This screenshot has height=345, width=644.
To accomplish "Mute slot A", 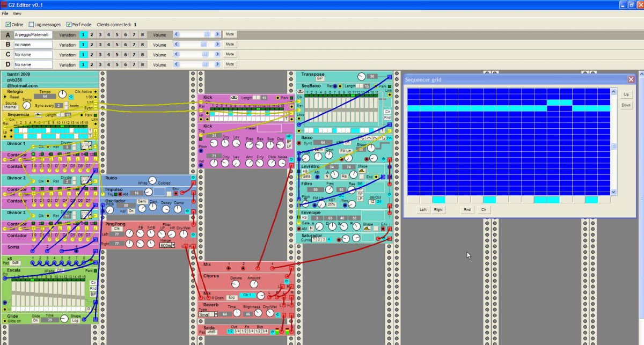I will click(230, 34).
